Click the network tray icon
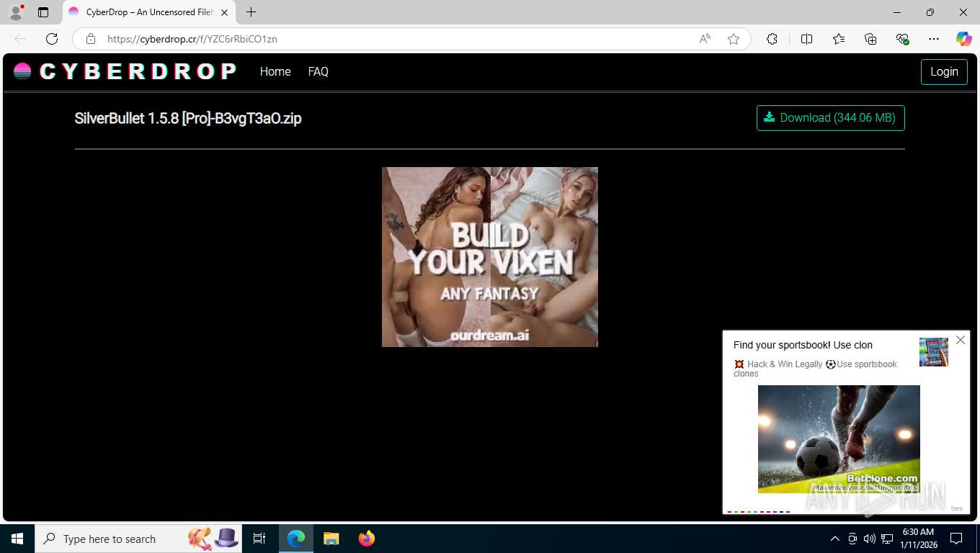 (x=887, y=539)
